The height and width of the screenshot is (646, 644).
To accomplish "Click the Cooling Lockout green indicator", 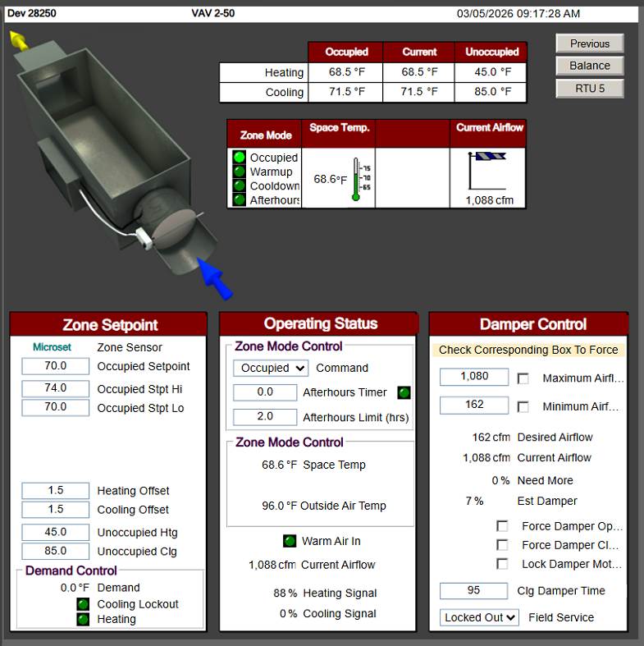I will tap(83, 604).
